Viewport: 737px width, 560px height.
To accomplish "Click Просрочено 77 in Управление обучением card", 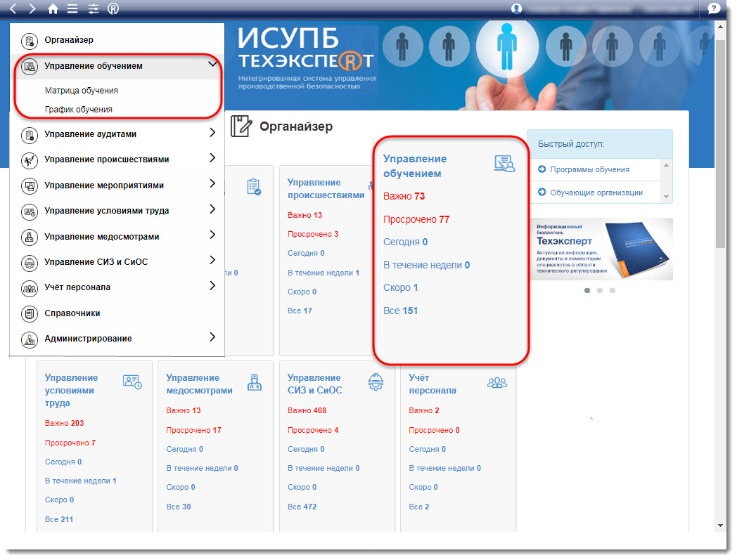I will (x=416, y=219).
